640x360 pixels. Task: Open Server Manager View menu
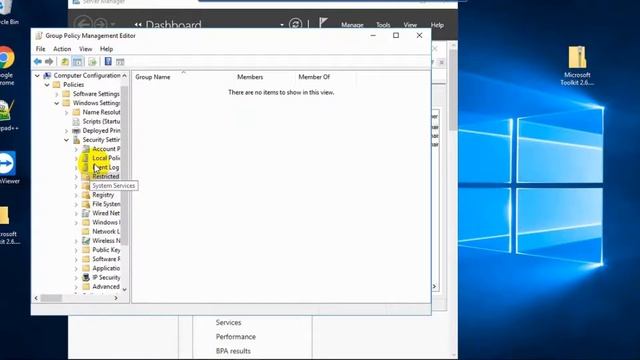tap(410, 25)
